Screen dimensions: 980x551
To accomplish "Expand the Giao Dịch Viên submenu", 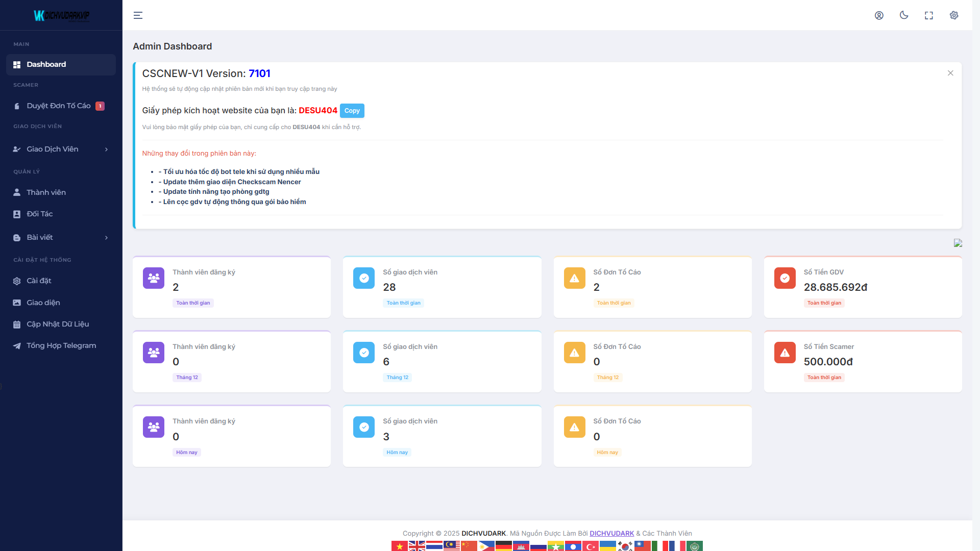I will pos(107,149).
